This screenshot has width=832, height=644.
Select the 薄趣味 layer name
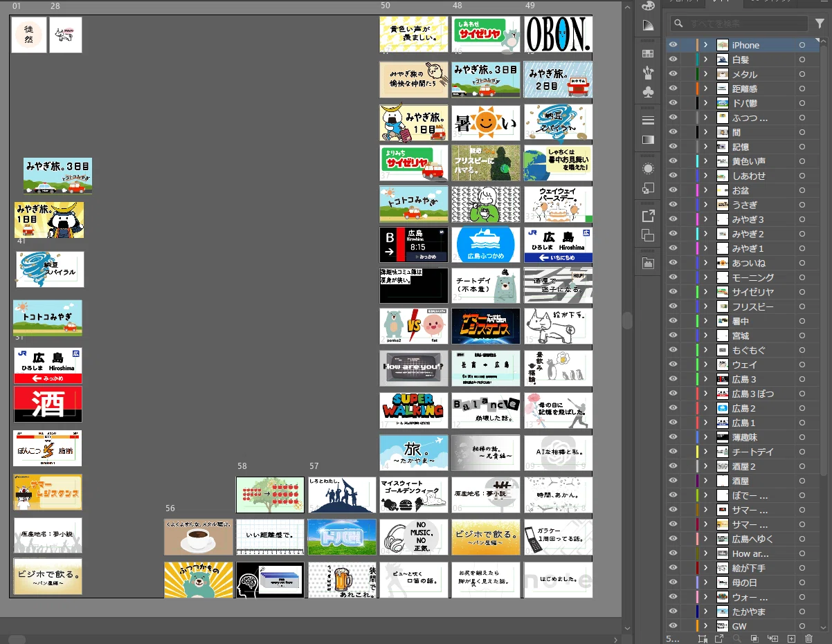point(745,437)
